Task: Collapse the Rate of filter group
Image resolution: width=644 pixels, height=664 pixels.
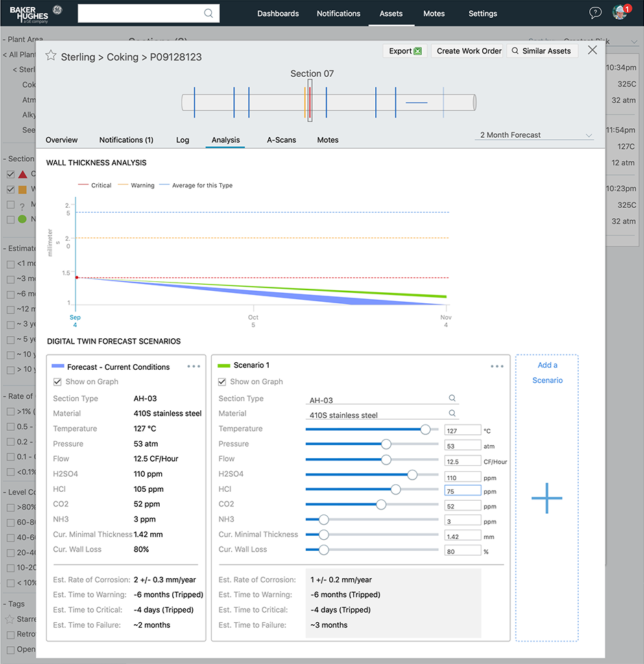Action: point(19,396)
